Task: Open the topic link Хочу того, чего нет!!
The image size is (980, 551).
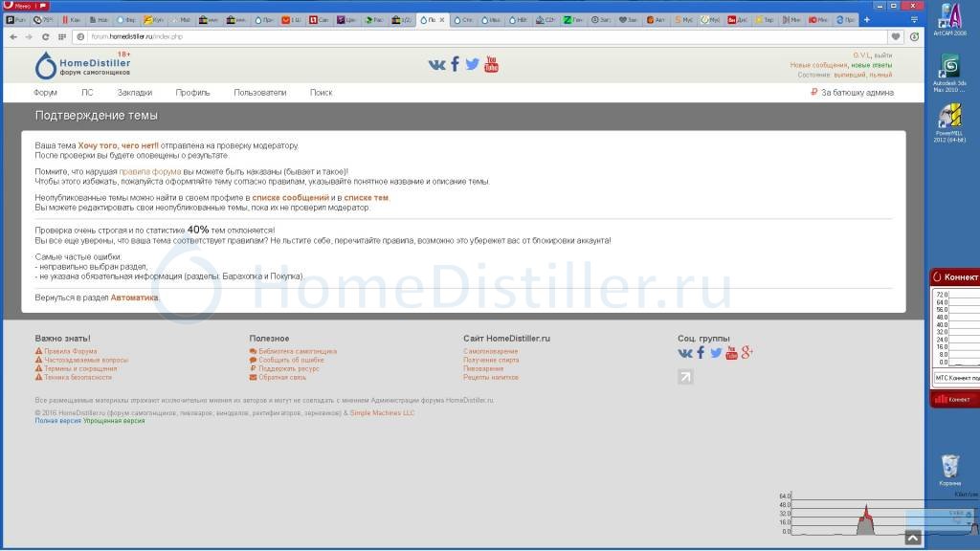Action: 118,145
